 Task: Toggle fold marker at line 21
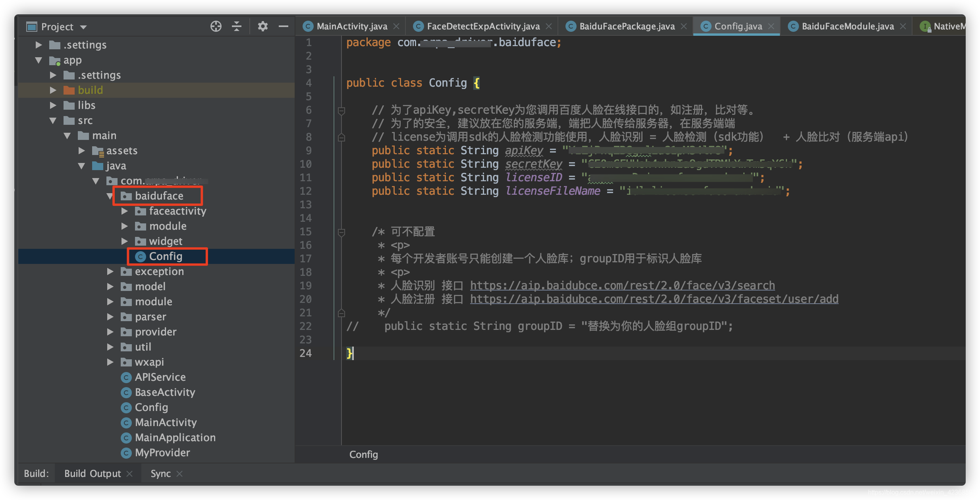tap(341, 313)
